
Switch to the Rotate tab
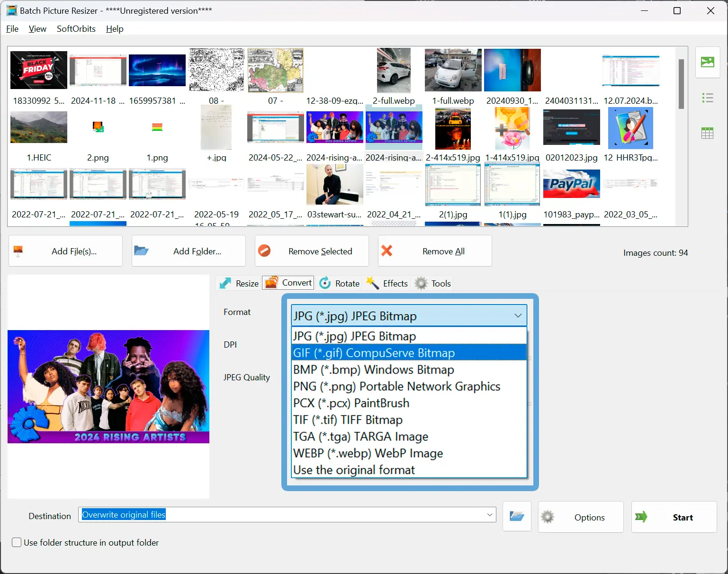point(340,283)
